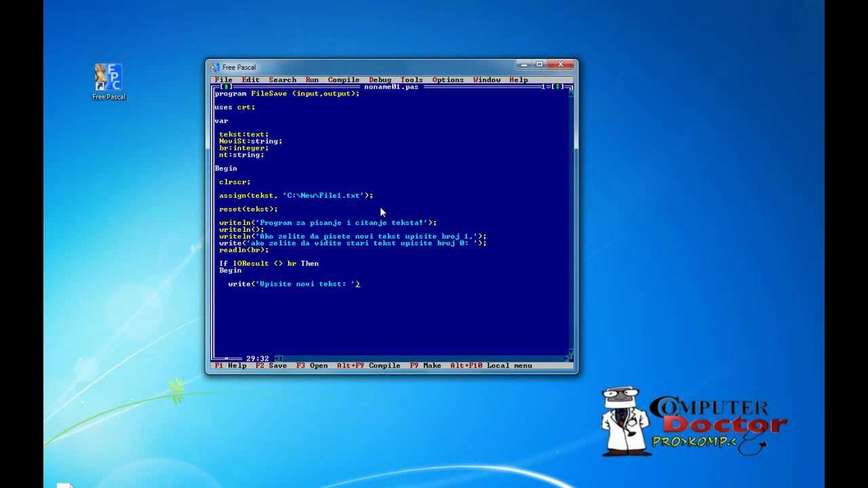Open the File menu
This screenshot has width=868, height=488.
224,80
